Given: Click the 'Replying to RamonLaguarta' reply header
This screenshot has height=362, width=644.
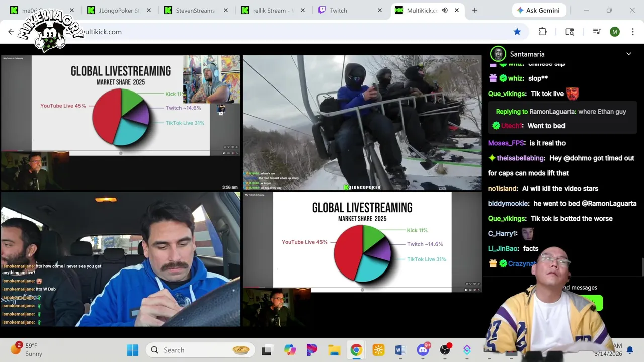Looking at the screenshot, I should [561, 112].
